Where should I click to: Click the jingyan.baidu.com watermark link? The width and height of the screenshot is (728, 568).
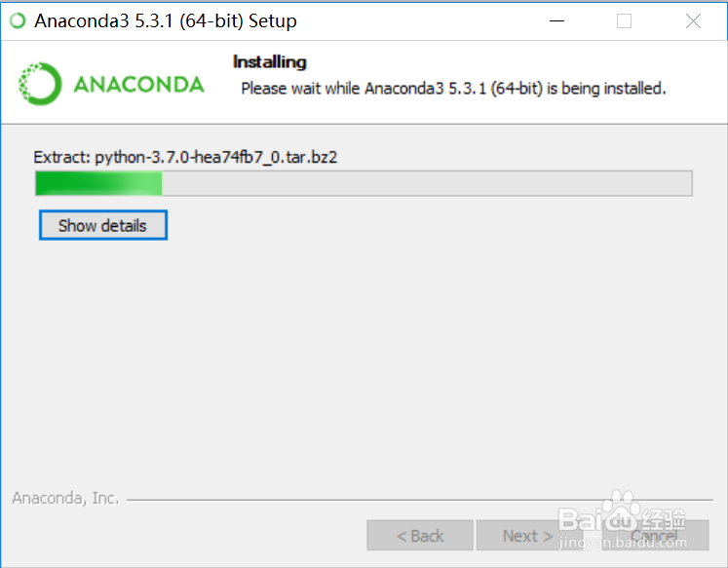(623, 542)
